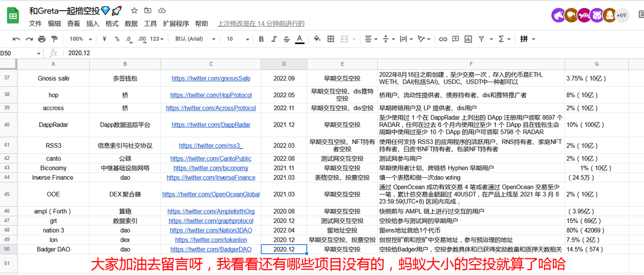Increase decimal places

point(142,39)
